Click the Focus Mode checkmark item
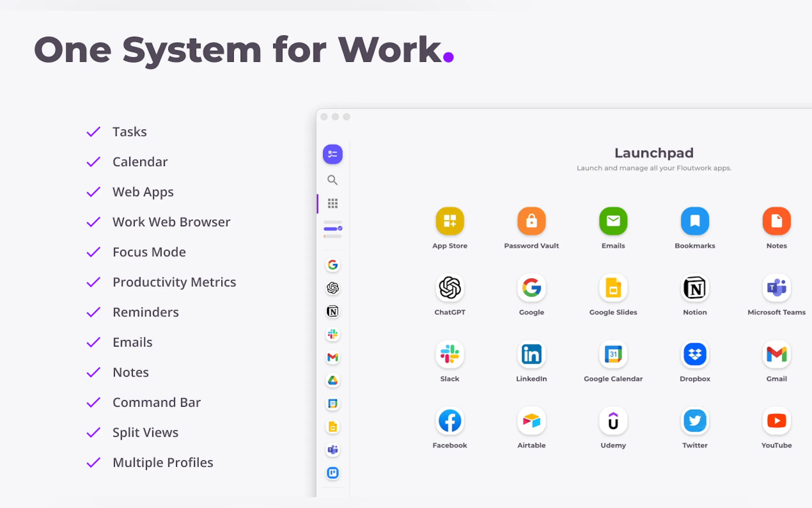This screenshot has height=508, width=812. click(x=93, y=252)
